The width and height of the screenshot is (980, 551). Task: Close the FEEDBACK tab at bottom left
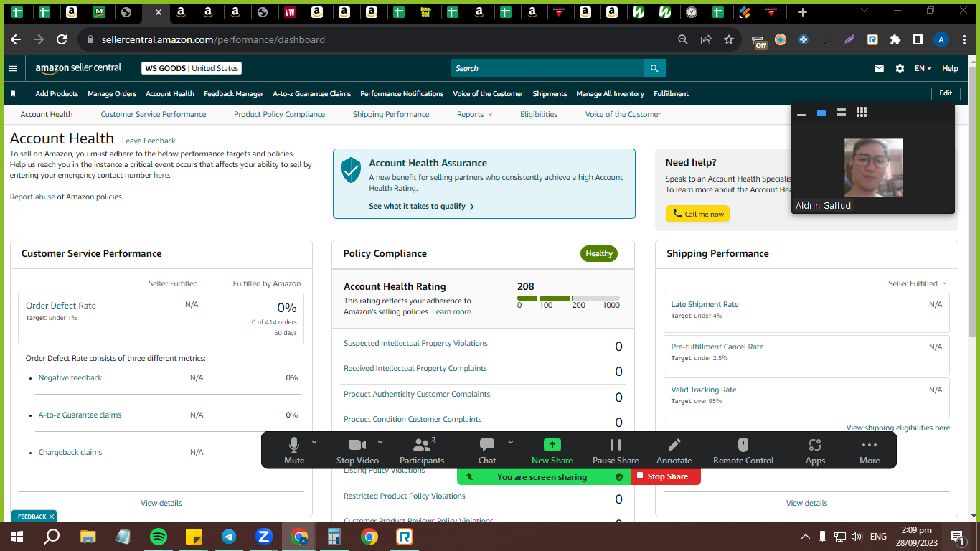click(52, 517)
